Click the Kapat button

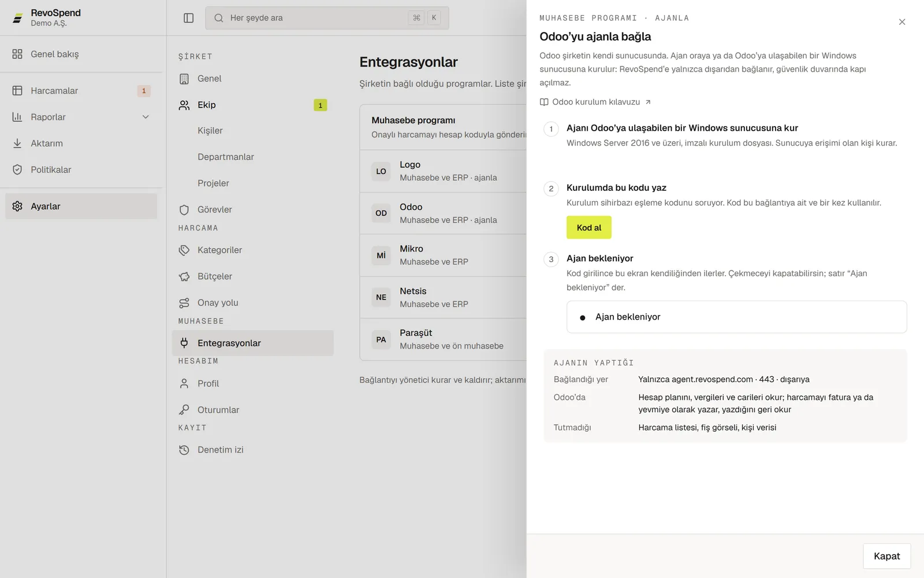[x=886, y=556]
